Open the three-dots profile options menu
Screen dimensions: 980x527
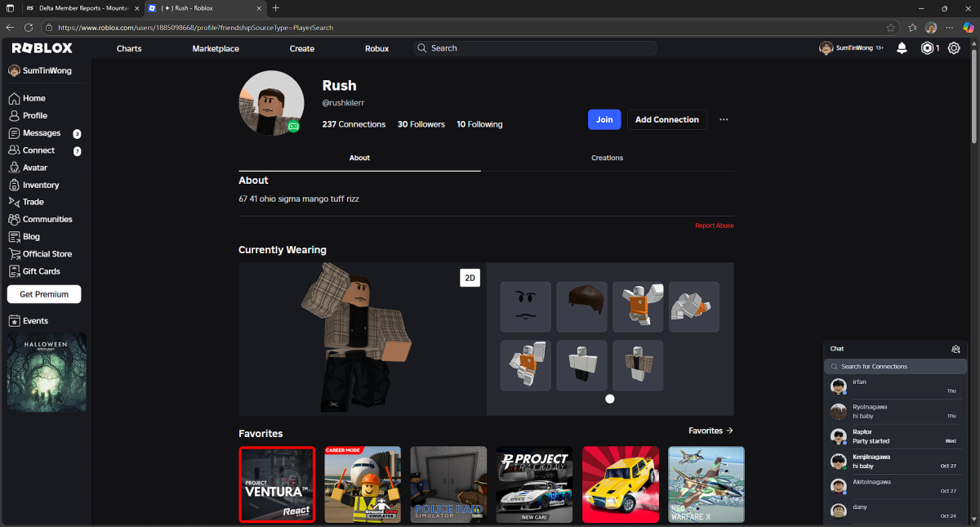(x=724, y=119)
